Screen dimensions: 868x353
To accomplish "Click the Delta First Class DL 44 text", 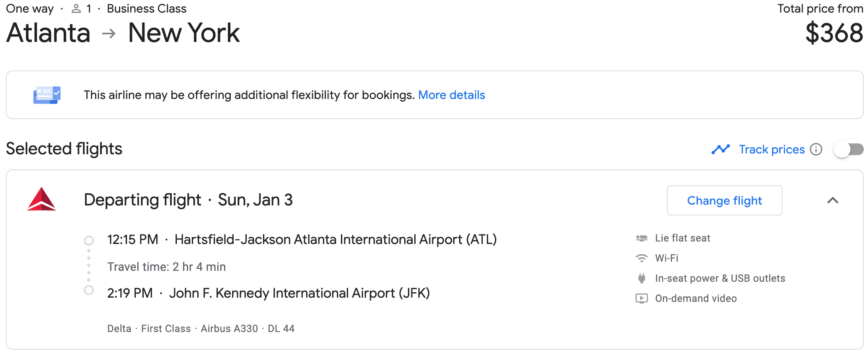I will 201,329.
